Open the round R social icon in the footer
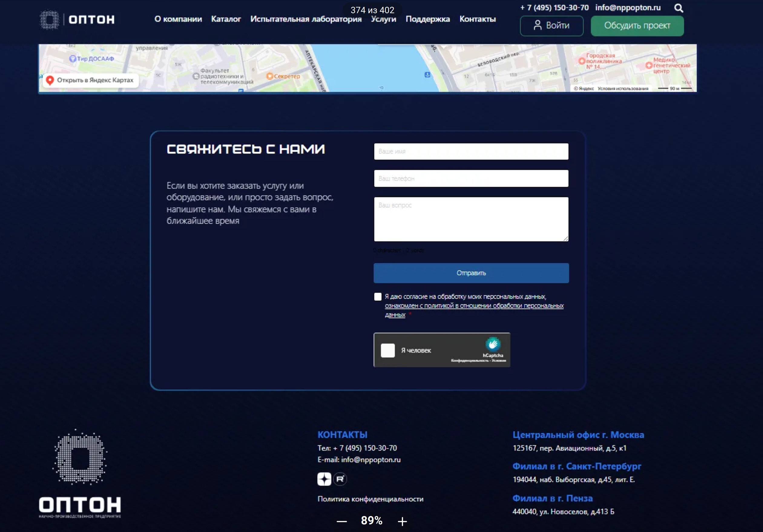 click(340, 479)
